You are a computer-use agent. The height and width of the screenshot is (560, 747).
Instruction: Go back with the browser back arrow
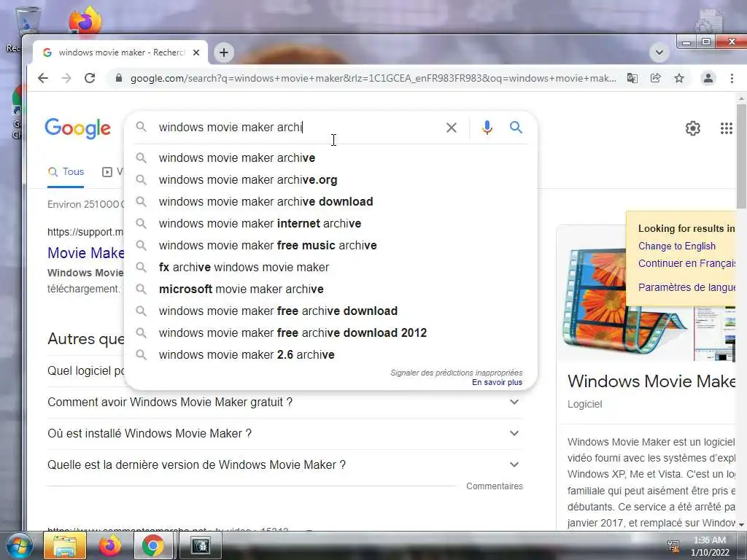coord(43,78)
